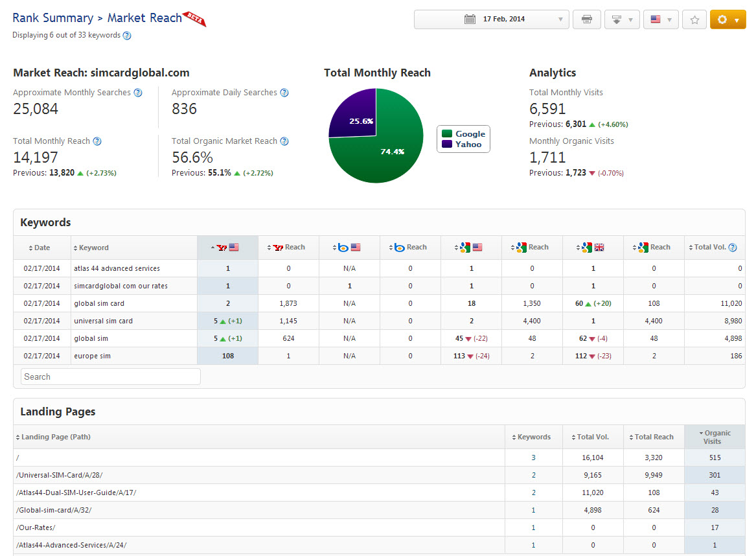Image resolution: width=756 pixels, height=556 pixels.
Task: Click help icon next to displayed keywords count
Action: [x=127, y=36]
